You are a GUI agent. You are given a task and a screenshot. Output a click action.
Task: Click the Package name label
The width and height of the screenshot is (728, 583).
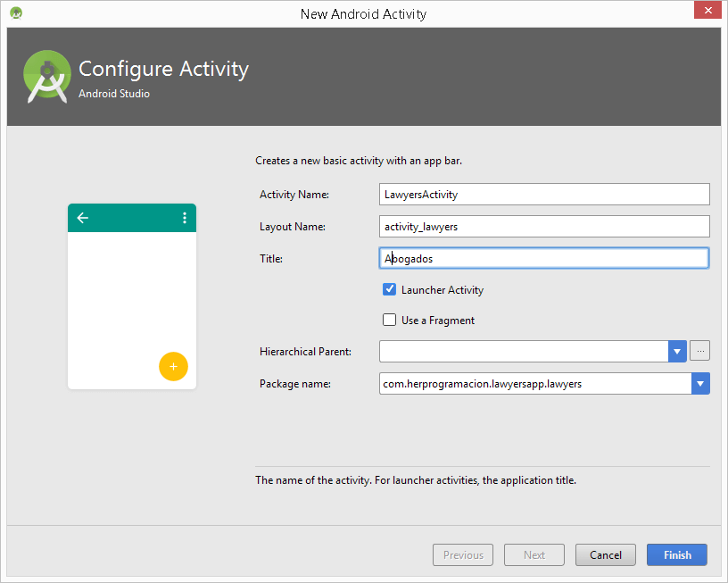pyautogui.click(x=295, y=384)
